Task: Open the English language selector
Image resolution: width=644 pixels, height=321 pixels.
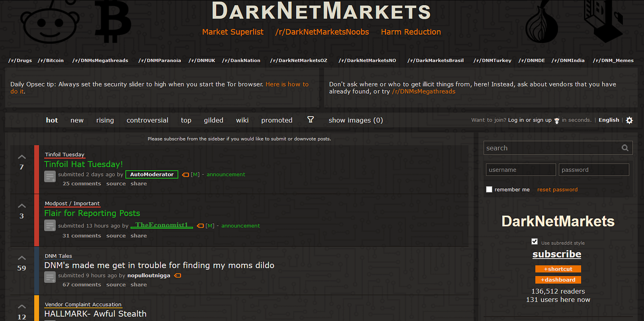Action: [609, 120]
